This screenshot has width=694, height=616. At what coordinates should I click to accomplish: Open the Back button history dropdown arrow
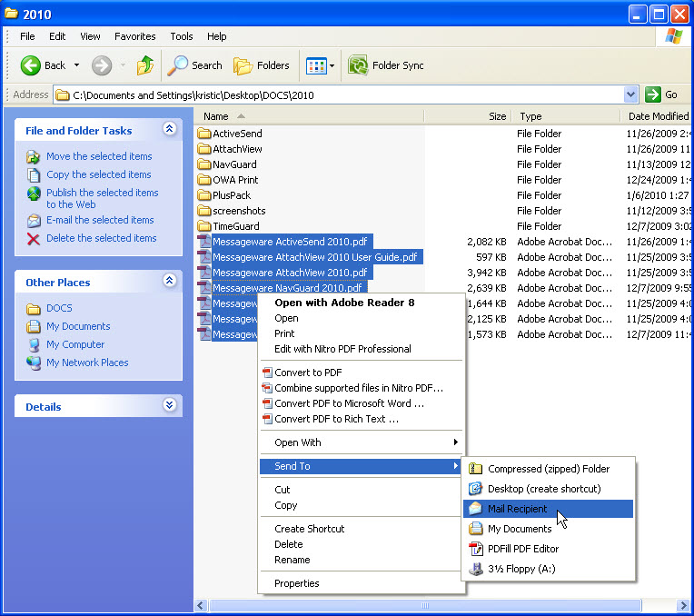[76, 65]
